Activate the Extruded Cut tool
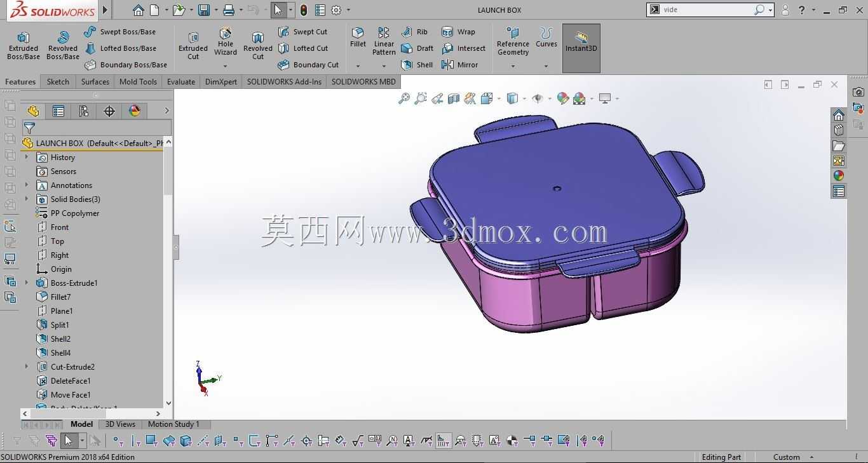Screen dimensions: 868x463 (x=193, y=46)
